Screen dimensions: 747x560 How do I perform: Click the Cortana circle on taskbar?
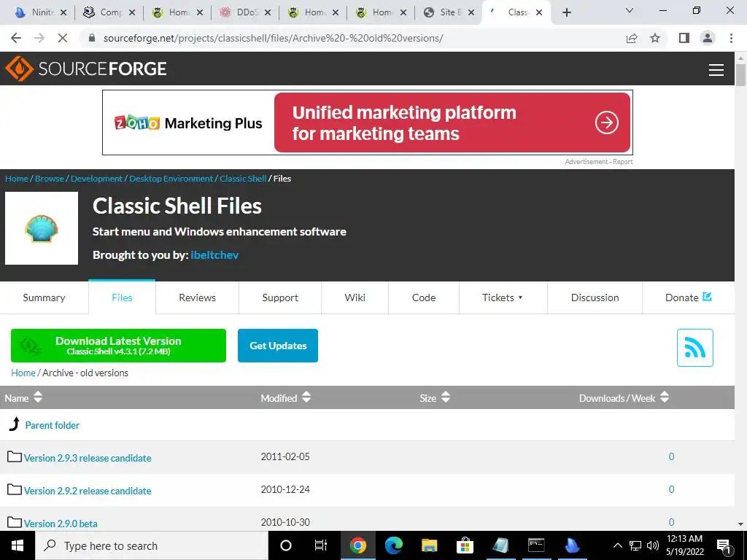pyautogui.click(x=286, y=545)
